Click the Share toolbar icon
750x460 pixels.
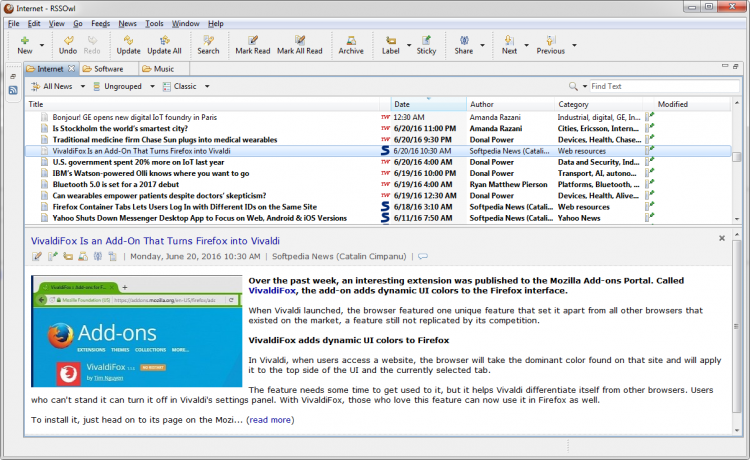click(464, 40)
